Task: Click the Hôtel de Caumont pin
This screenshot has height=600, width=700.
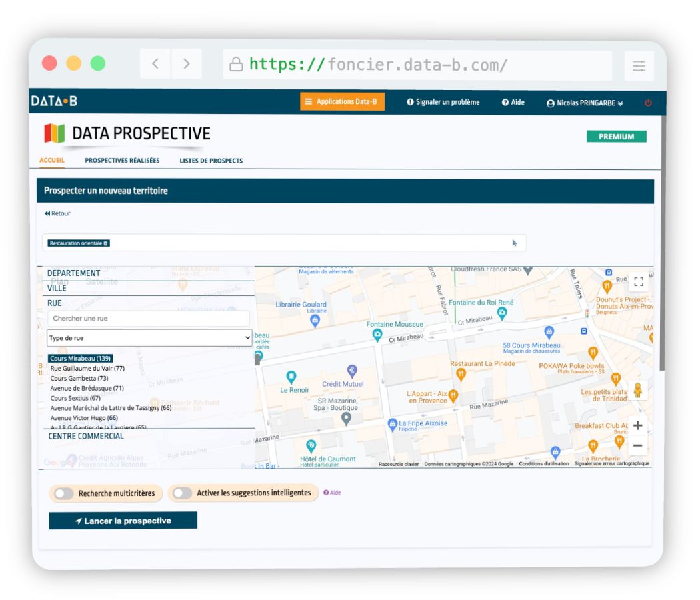Action: click(x=311, y=446)
